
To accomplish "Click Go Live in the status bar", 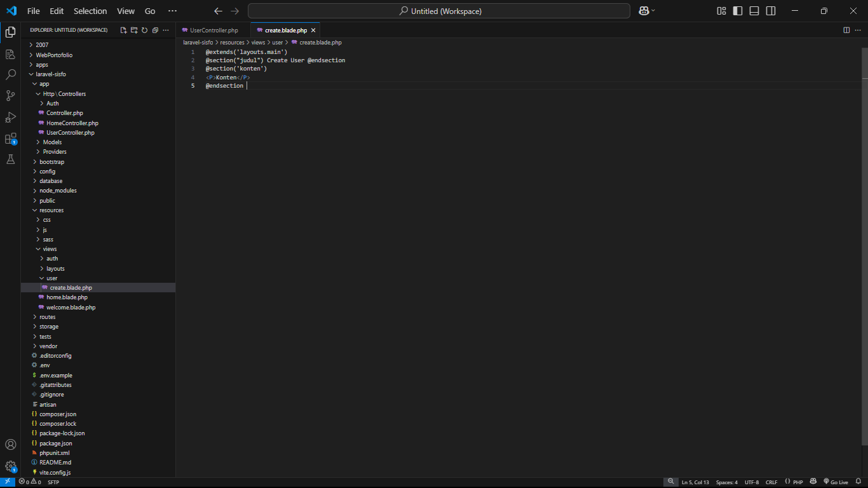I will (836, 482).
